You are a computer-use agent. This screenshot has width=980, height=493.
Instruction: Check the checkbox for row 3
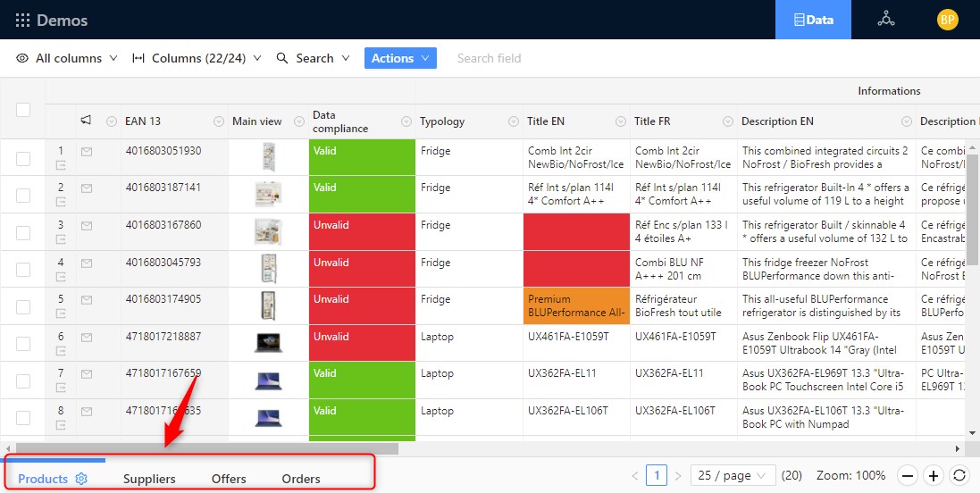point(23,232)
